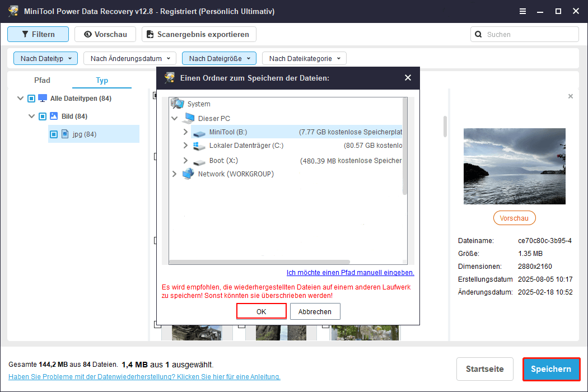588x392 pixels.
Task: Click the MiniTool logo in the title bar
Action: click(x=13, y=11)
